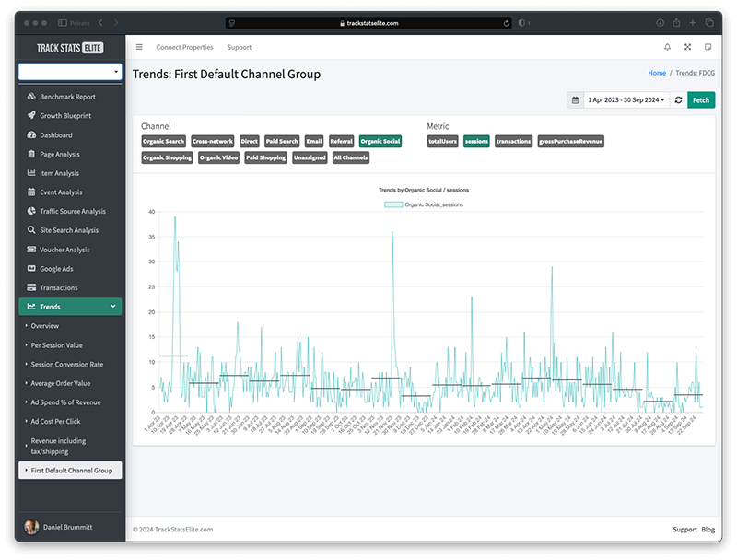Click the footer Blog link
This screenshot has width=737, height=560.
(708, 530)
